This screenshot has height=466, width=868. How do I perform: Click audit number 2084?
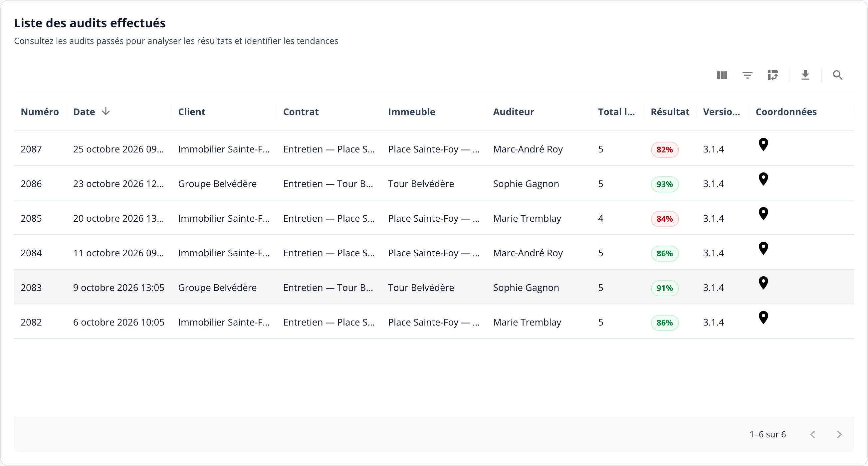pyautogui.click(x=31, y=253)
